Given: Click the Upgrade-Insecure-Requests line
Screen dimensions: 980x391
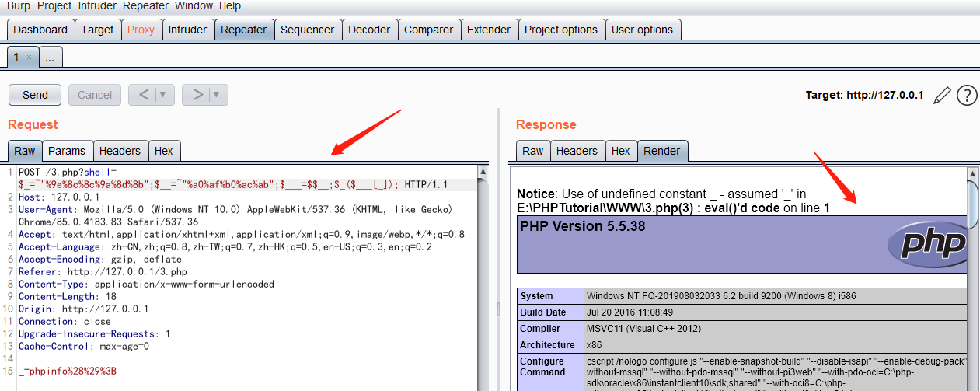Looking at the screenshot, I should coord(94,334).
